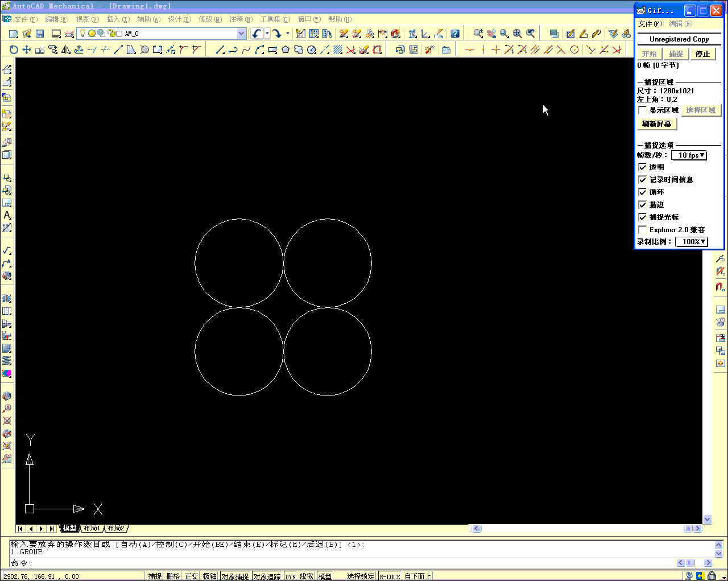Toggle 正交 ortho mode in status bar
This screenshot has width=728, height=581.
pyautogui.click(x=192, y=576)
